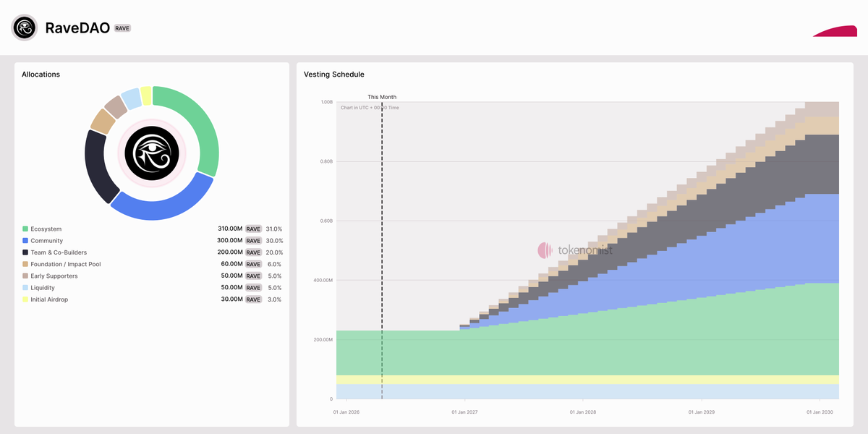
Task: Click the Community color swatch in the legend
Action: coord(25,240)
